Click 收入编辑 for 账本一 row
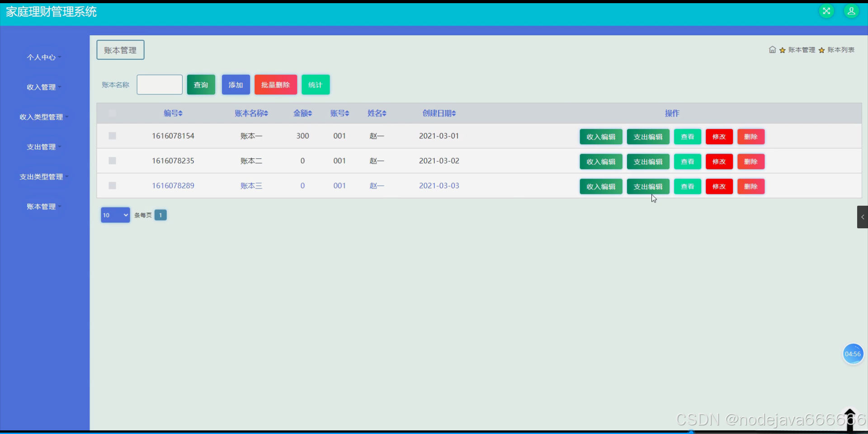 coord(601,137)
